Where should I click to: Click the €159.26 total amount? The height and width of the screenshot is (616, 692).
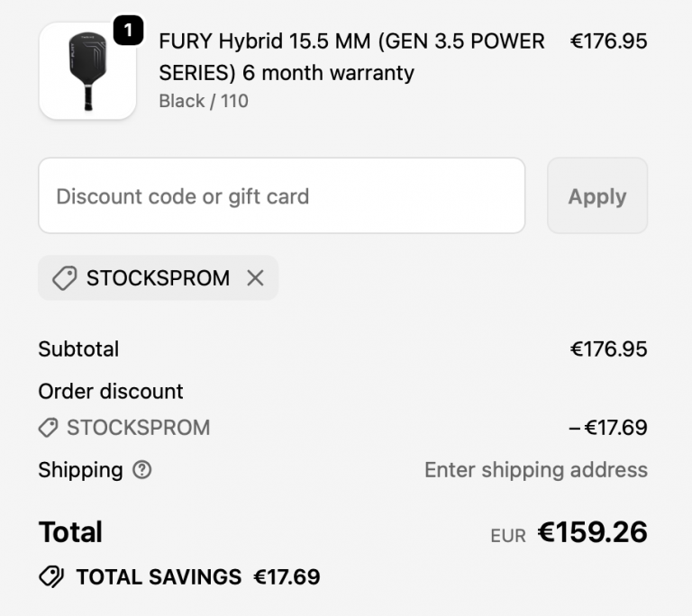point(592,532)
